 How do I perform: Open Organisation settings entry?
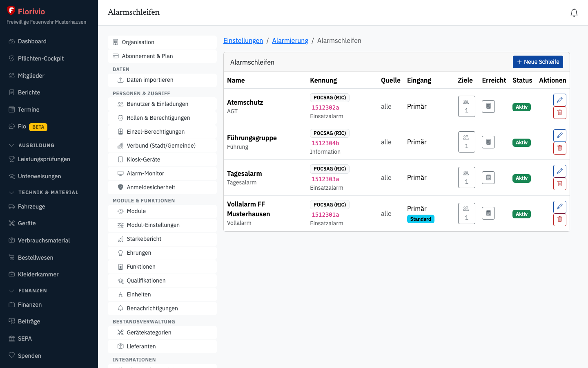pos(162,42)
